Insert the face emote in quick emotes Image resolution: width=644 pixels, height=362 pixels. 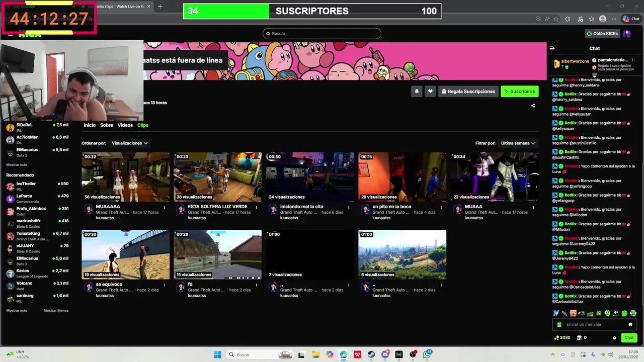[573, 313]
